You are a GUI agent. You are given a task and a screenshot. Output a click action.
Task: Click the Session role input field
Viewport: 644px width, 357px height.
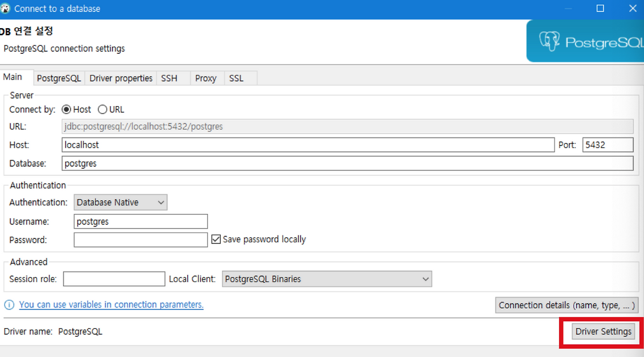pos(114,278)
